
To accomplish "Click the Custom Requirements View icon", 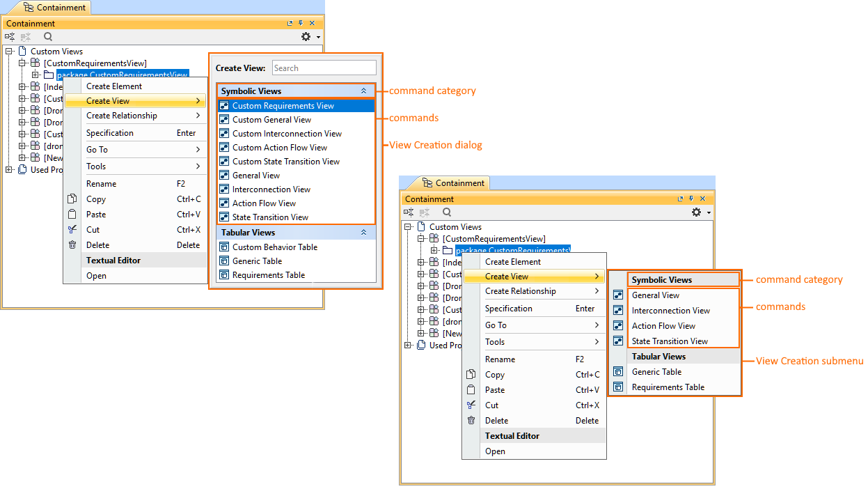I will 224,106.
